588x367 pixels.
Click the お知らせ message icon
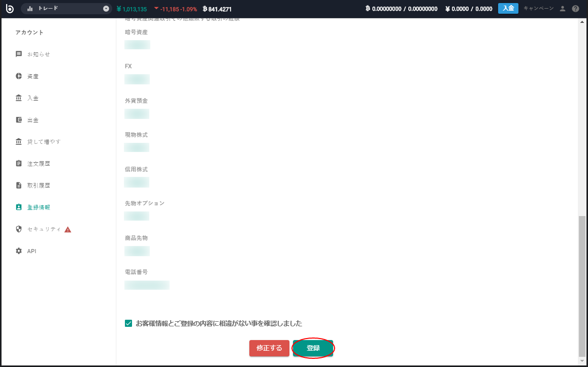click(x=19, y=54)
